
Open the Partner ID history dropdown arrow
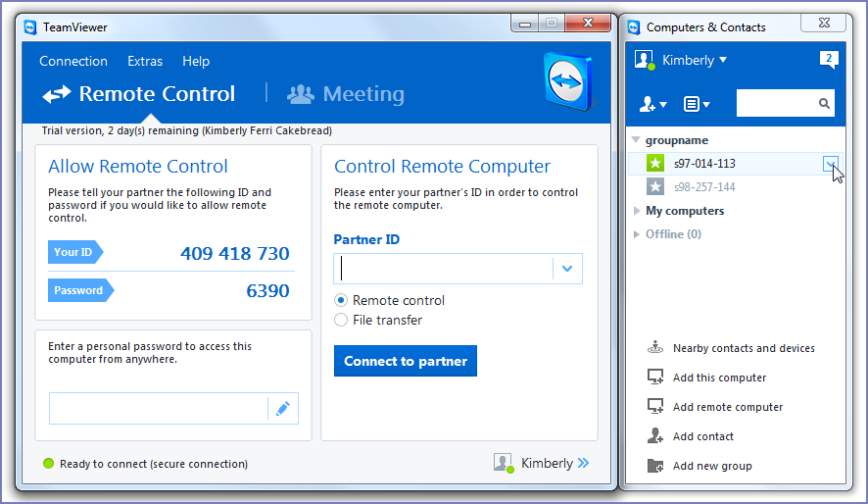567,269
